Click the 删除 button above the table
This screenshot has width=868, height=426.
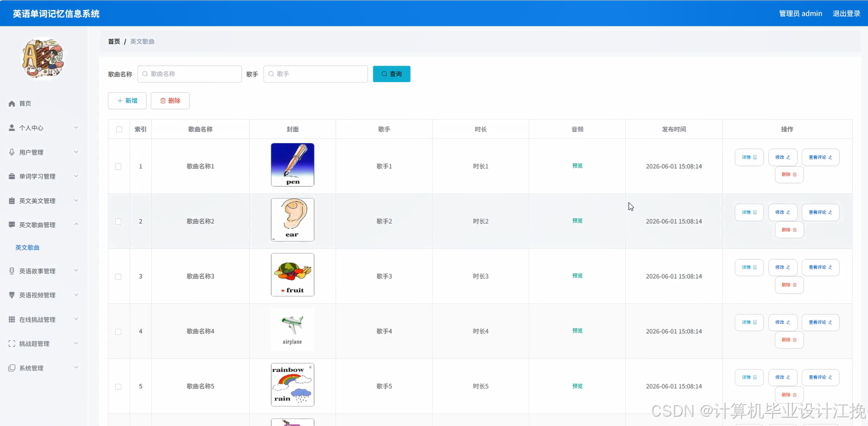coord(170,101)
